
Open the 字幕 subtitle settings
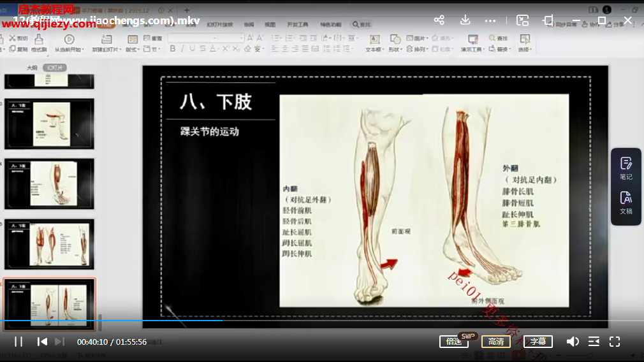[538, 342]
